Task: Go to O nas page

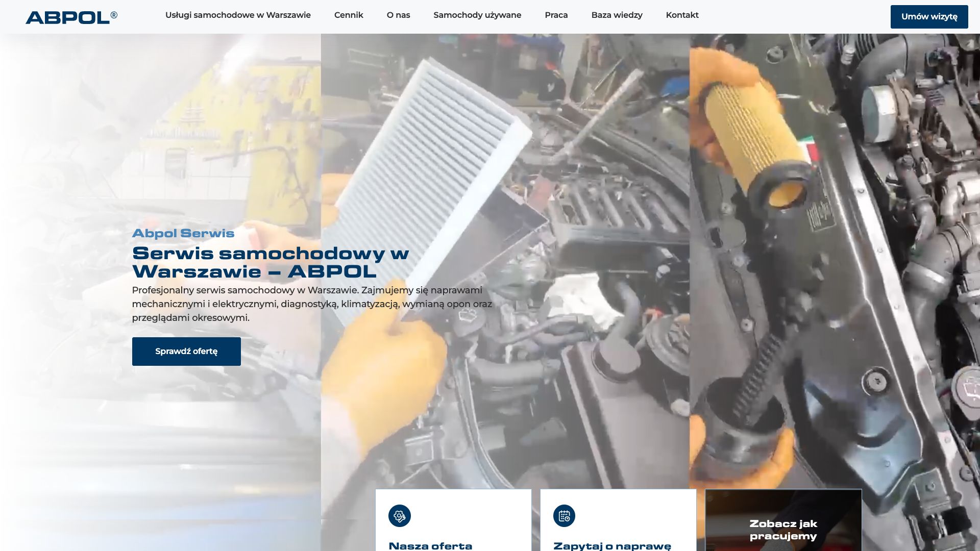Action: click(398, 15)
